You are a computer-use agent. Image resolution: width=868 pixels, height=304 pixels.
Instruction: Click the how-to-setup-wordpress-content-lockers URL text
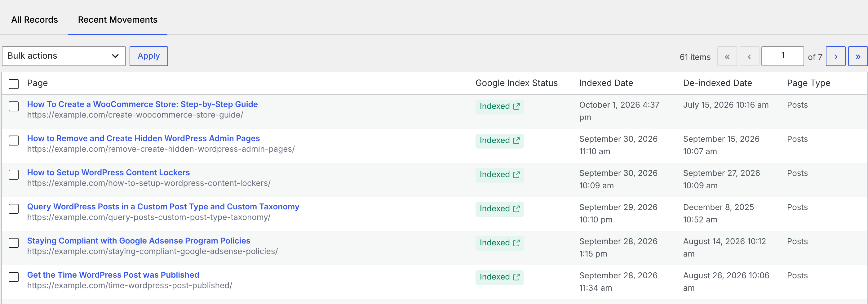pos(148,183)
